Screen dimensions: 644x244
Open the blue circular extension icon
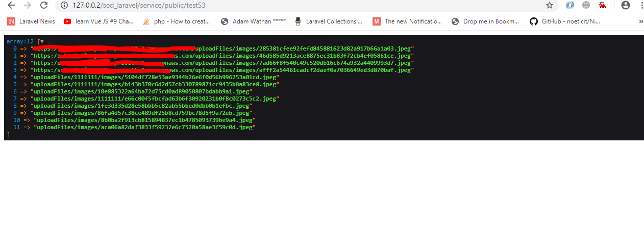pos(570,5)
